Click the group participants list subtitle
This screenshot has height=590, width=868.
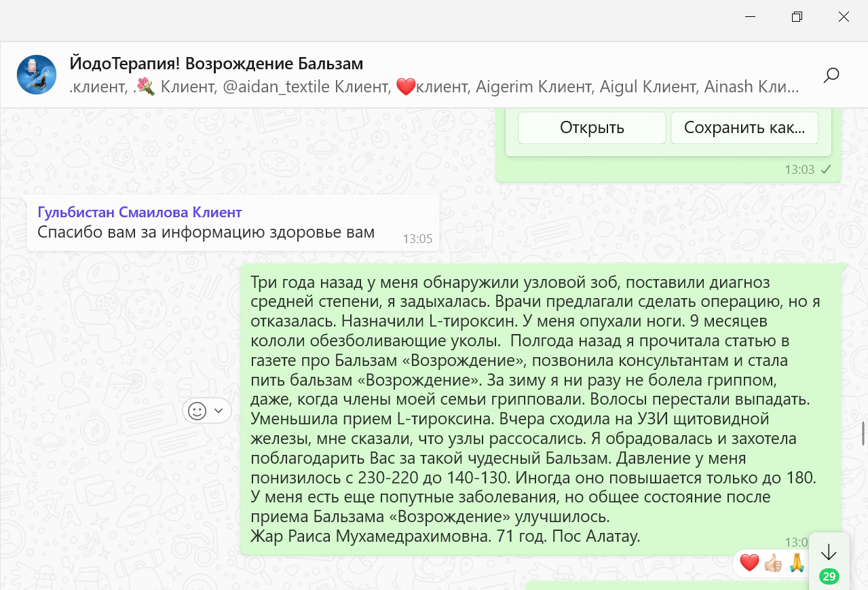coord(434,87)
